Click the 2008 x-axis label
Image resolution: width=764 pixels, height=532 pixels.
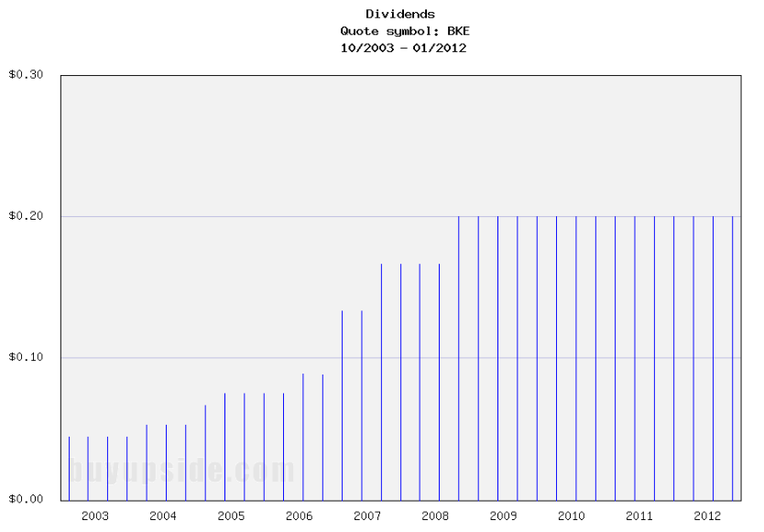click(x=435, y=516)
